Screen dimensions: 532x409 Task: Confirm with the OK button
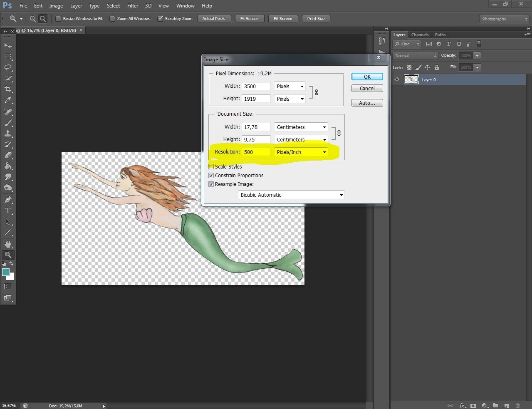click(366, 77)
